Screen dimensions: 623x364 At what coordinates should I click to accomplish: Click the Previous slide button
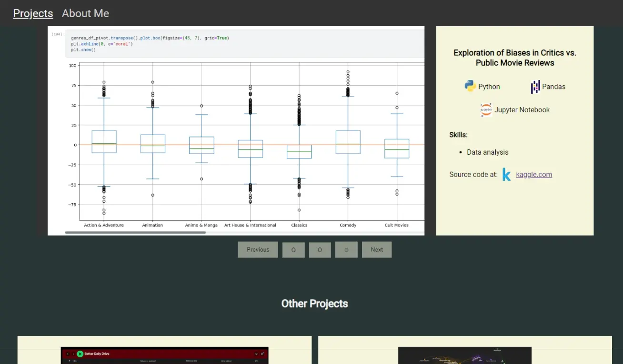(x=258, y=250)
